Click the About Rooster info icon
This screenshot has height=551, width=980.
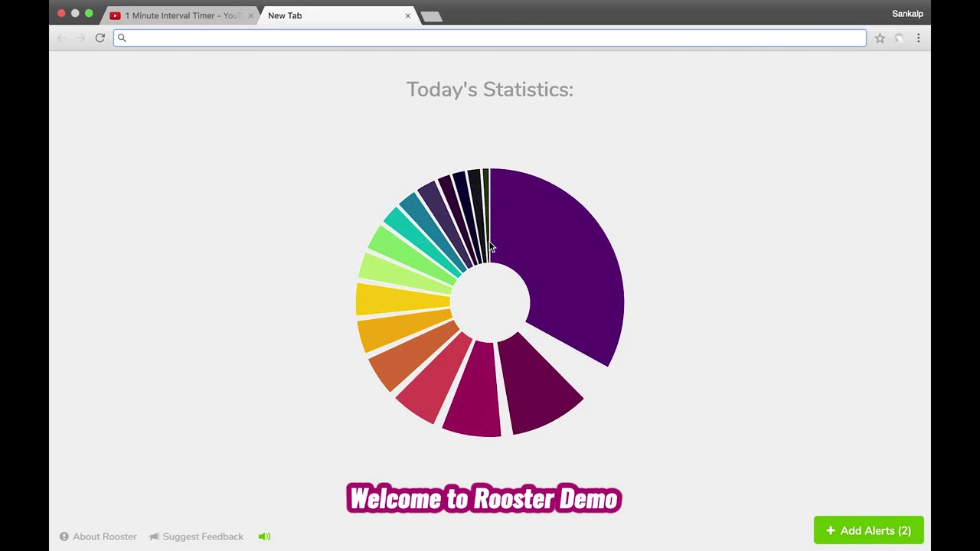(64, 536)
